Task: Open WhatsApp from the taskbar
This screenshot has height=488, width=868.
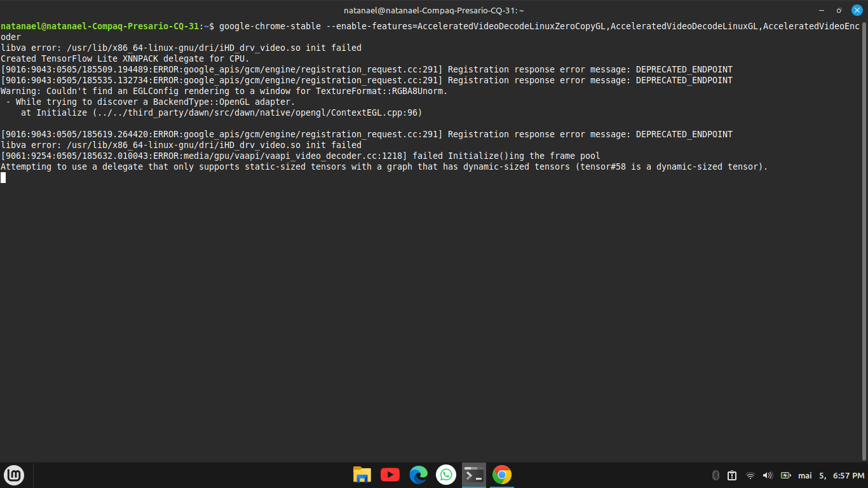Action: click(x=446, y=475)
